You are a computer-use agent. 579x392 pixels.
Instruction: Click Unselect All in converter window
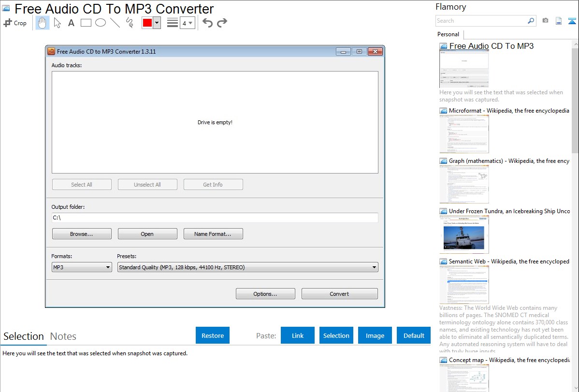click(x=147, y=184)
